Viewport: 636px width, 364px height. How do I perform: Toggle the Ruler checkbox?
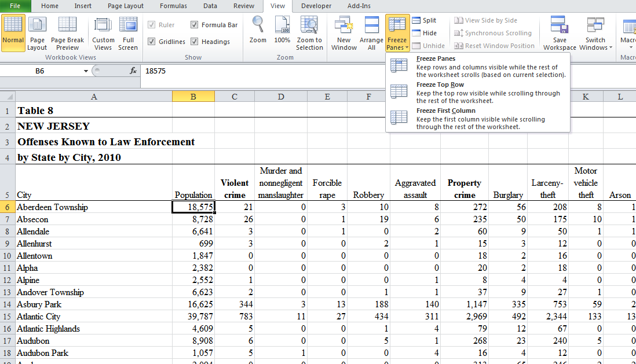(152, 24)
